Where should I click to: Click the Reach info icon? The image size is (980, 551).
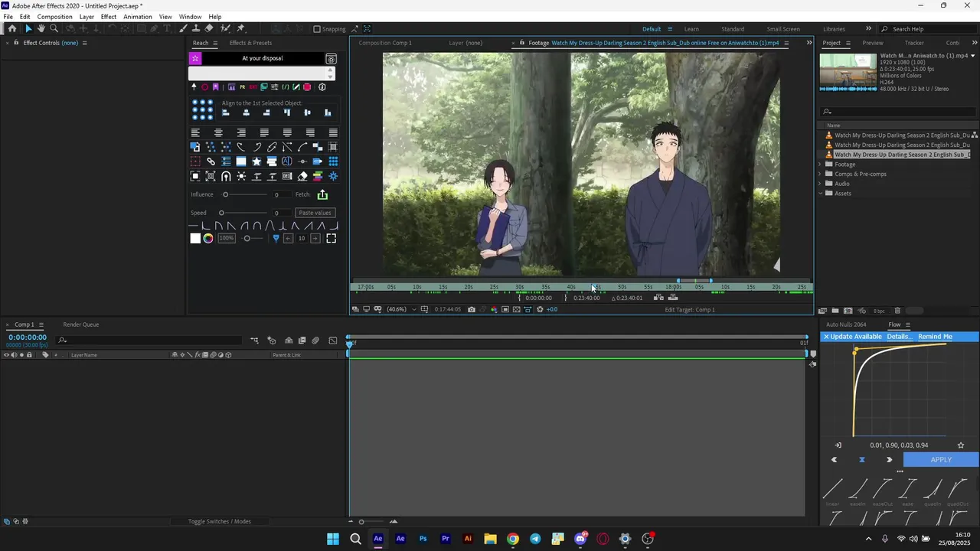[322, 87]
